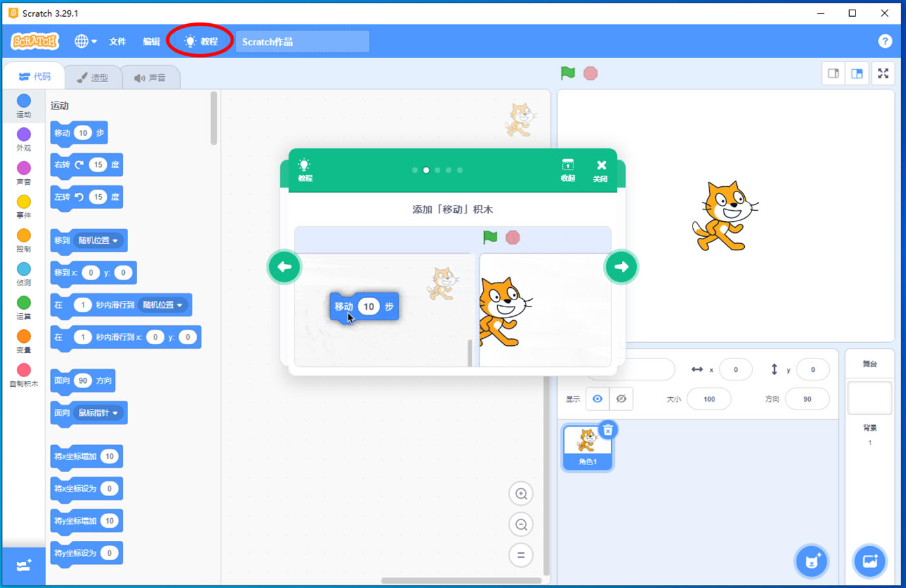906x588 pixels.
Task: Show the sprite with the eye icon
Action: pos(597,399)
